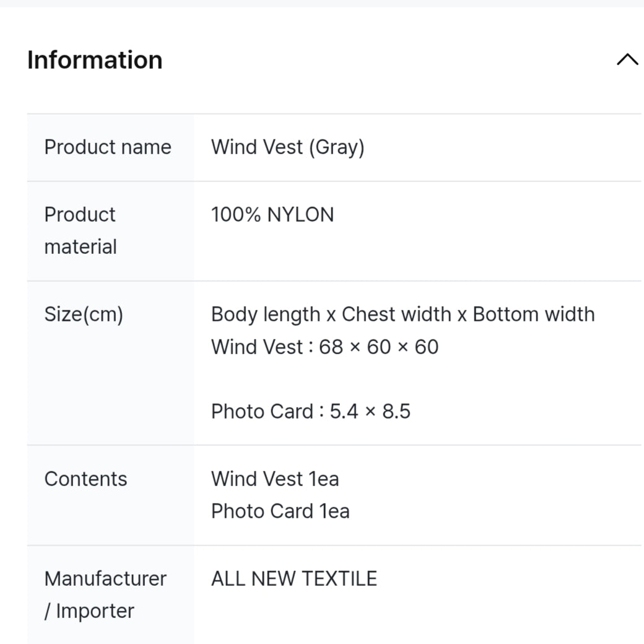This screenshot has height=644, width=644.
Task: Select the Contents label
Action: (x=86, y=479)
